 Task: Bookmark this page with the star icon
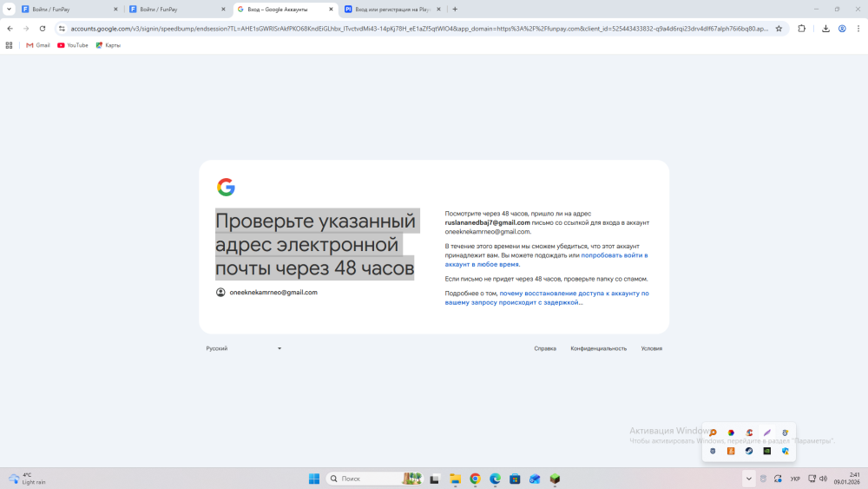779,29
